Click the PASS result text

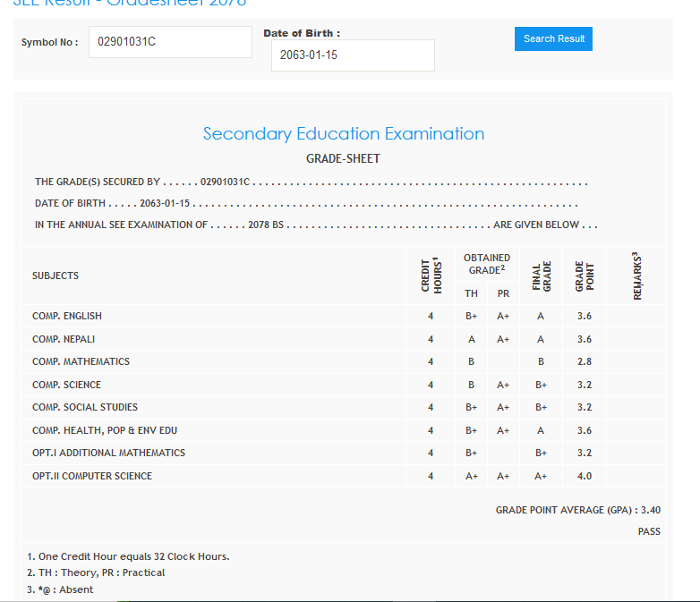click(649, 531)
